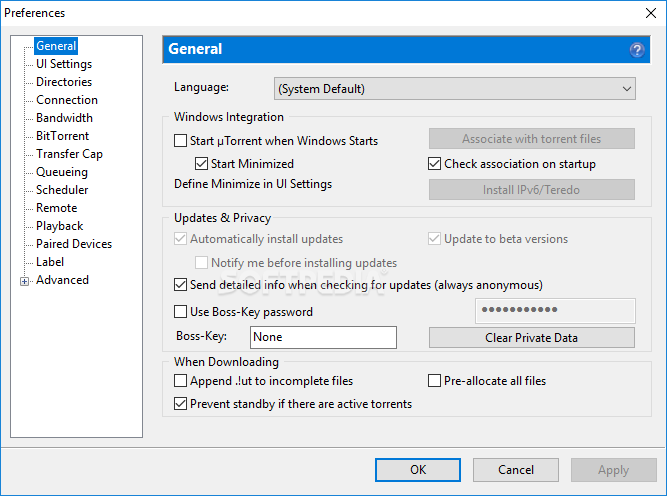Open Queueing settings

click(62, 172)
